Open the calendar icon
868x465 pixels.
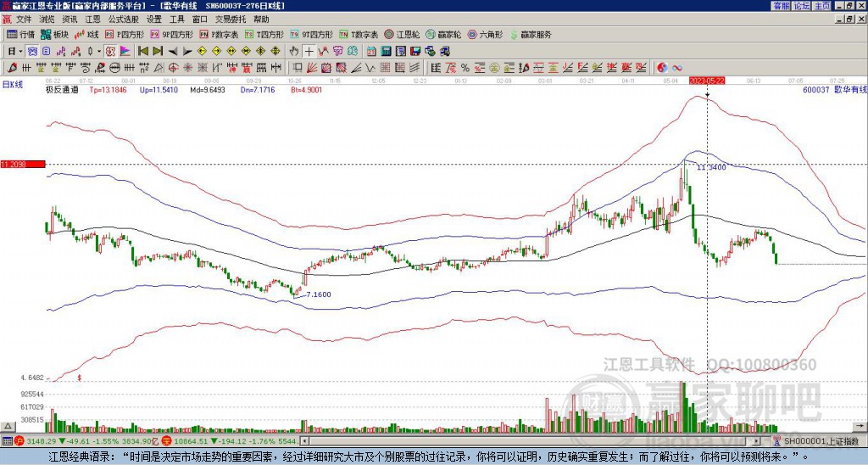[371, 52]
